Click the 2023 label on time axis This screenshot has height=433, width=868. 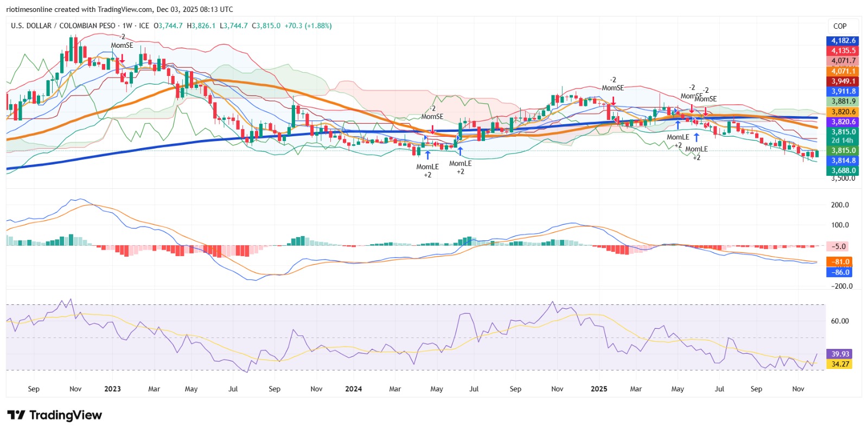point(112,389)
